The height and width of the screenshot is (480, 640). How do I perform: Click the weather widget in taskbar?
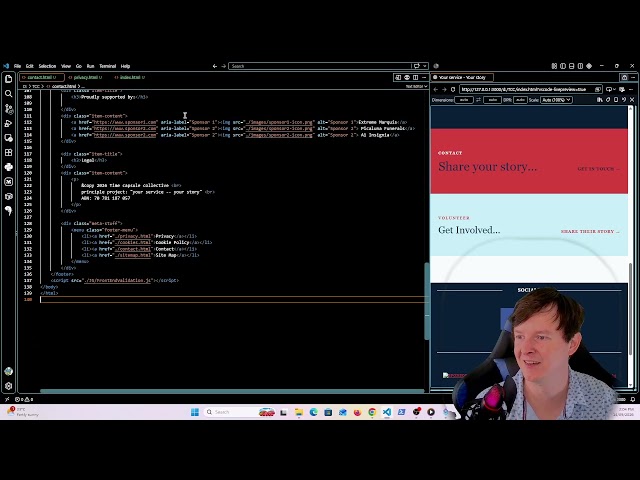[x=22, y=412]
